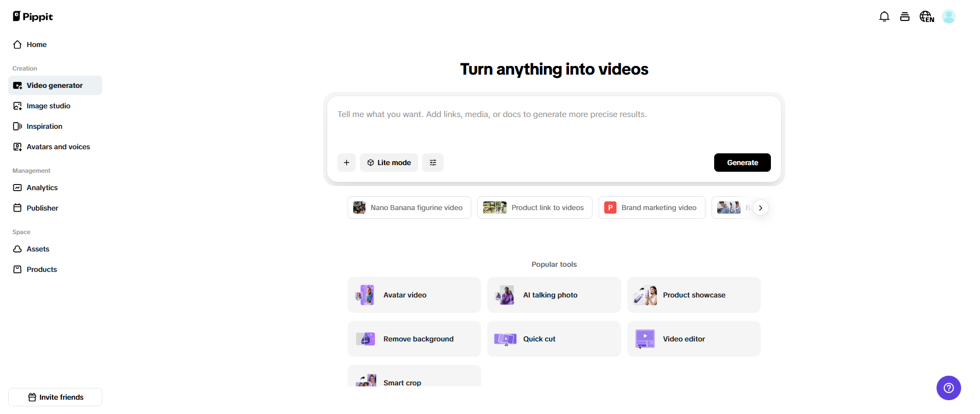Click the Pippit logo
The height and width of the screenshot is (414, 980).
point(33,16)
